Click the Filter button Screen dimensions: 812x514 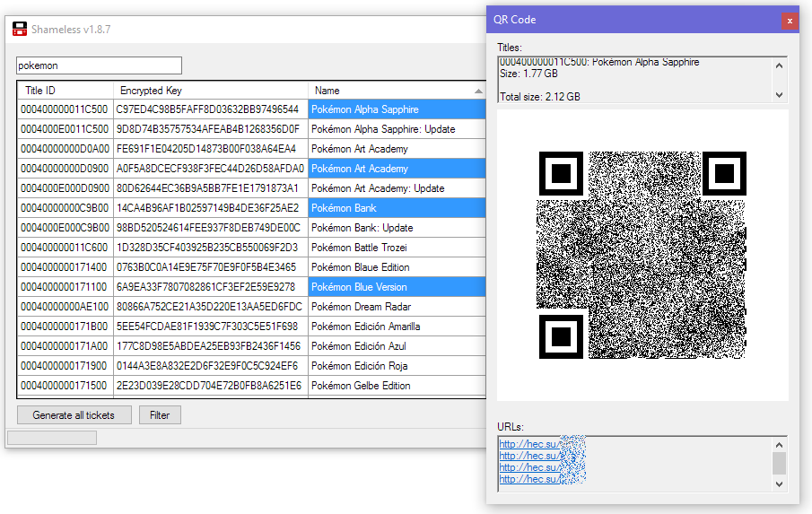click(x=160, y=415)
